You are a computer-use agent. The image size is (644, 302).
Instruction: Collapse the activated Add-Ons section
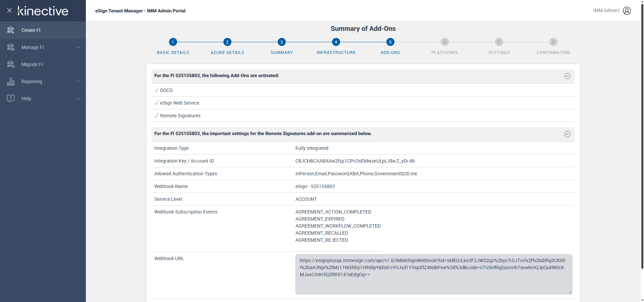click(567, 76)
